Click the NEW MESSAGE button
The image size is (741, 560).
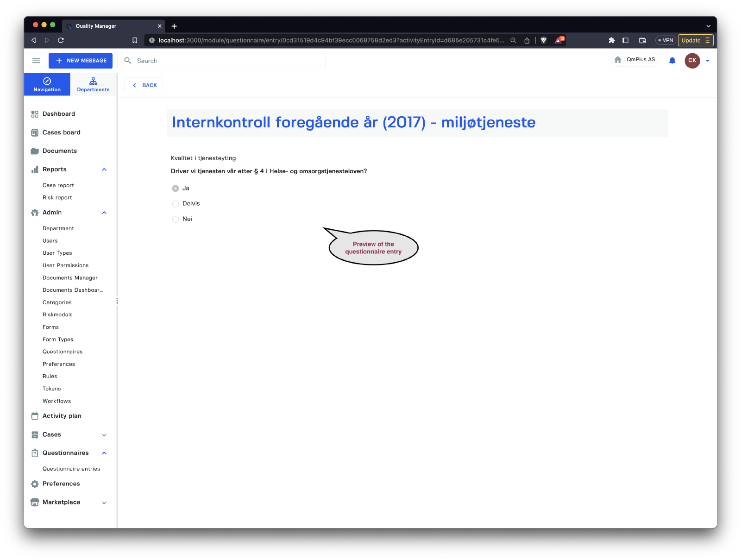pos(81,61)
